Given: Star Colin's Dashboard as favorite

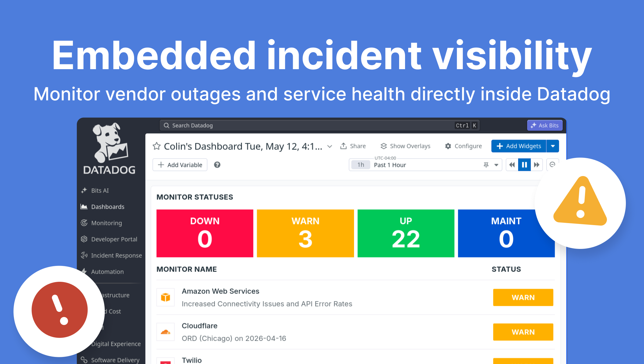Looking at the screenshot, I should [156, 146].
